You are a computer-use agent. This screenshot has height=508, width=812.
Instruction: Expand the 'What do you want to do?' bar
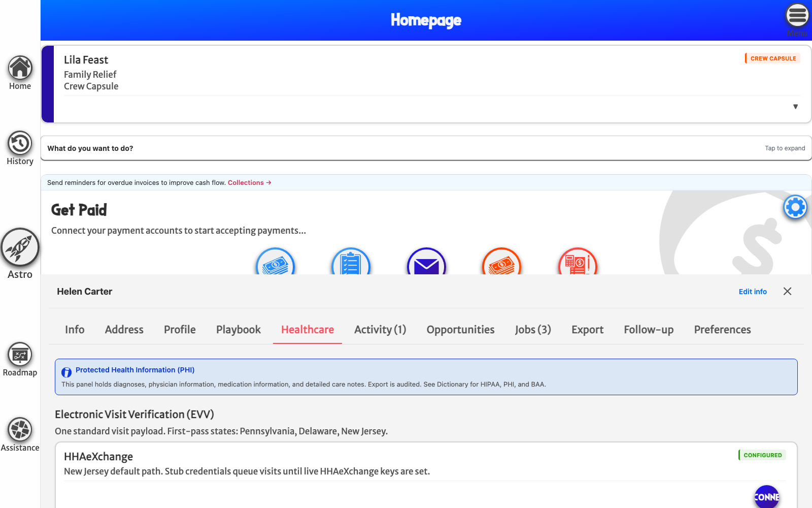(426, 148)
